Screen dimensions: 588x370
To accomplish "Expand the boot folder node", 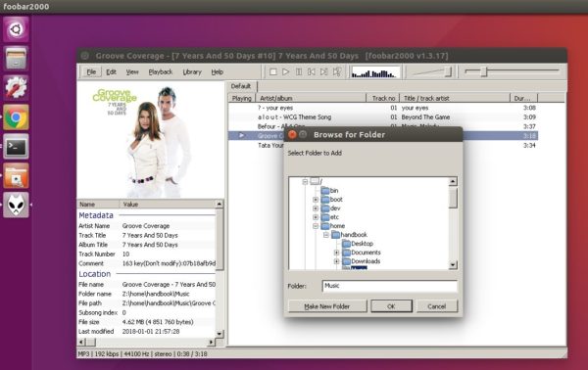I will point(316,200).
